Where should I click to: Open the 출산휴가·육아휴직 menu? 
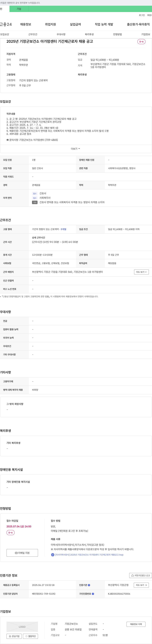pos(138,24)
